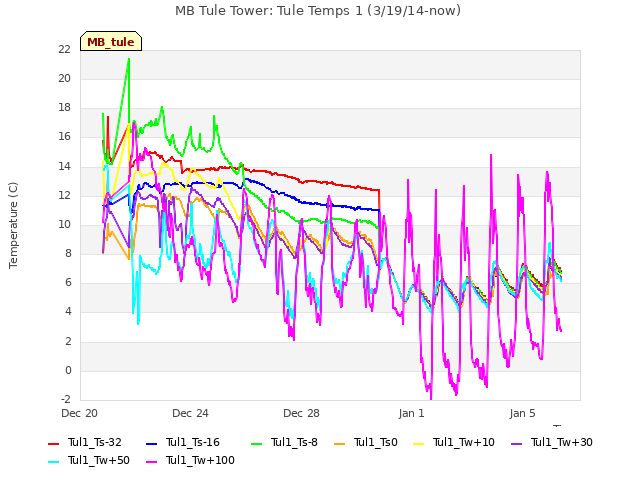Click the Dec 20 x-axis label
This screenshot has height=480, width=640.
(80, 413)
